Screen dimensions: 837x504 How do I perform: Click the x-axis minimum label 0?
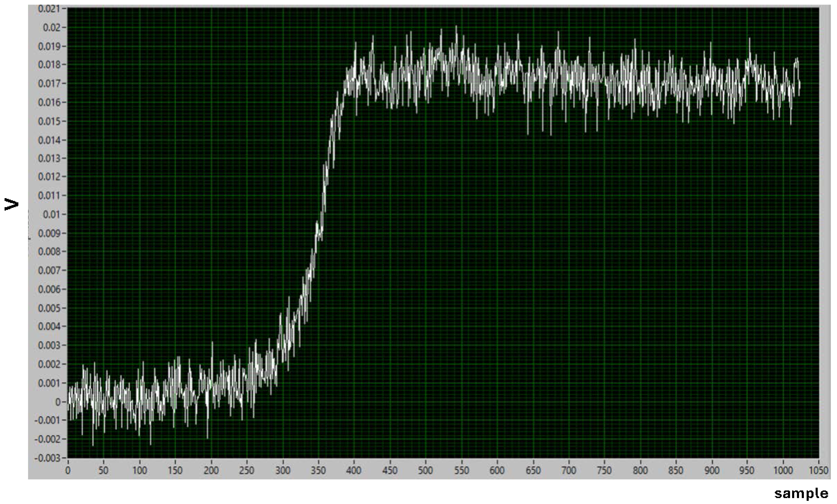68,470
